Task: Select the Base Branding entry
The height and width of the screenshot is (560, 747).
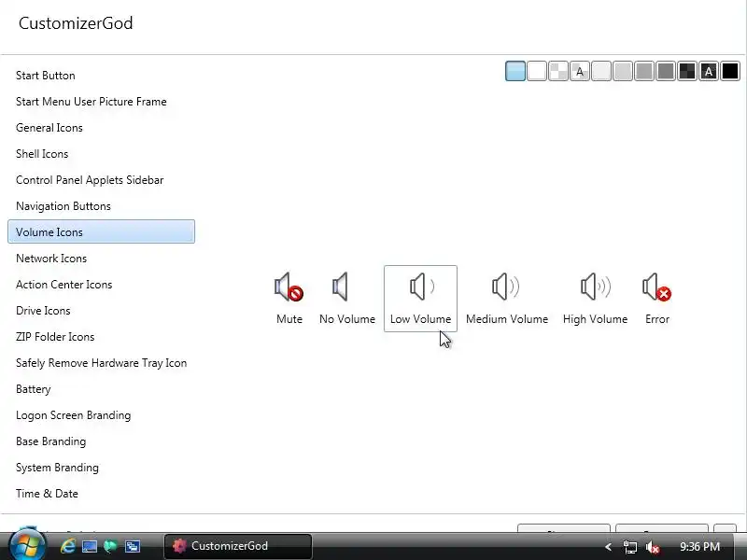Action: point(50,441)
